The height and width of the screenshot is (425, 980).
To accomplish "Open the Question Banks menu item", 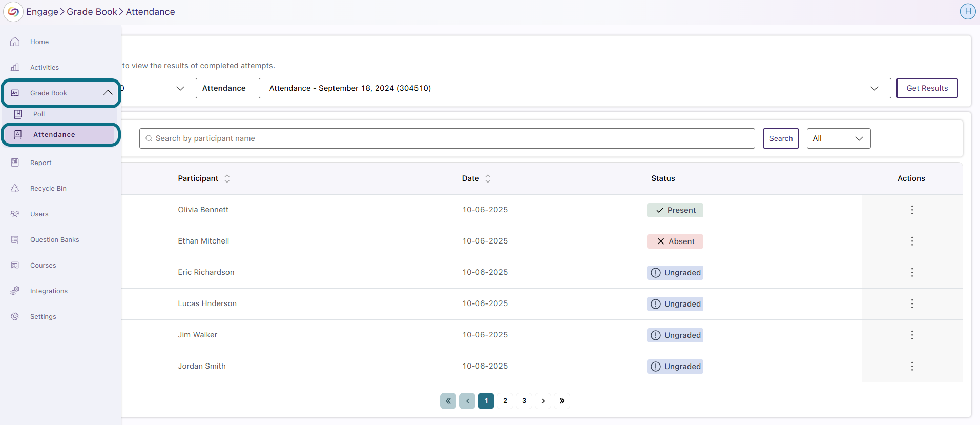I will click(54, 240).
